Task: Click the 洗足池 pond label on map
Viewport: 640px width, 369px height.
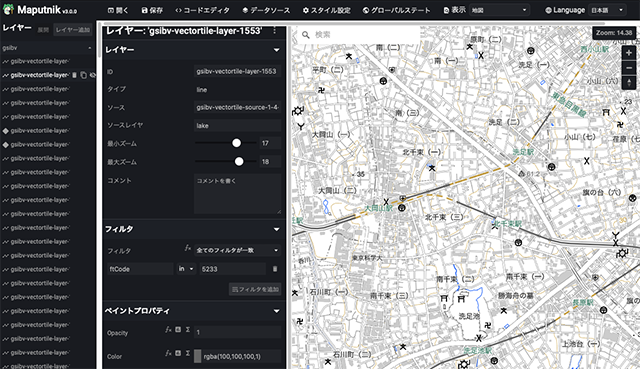Action: click(x=469, y=316)
